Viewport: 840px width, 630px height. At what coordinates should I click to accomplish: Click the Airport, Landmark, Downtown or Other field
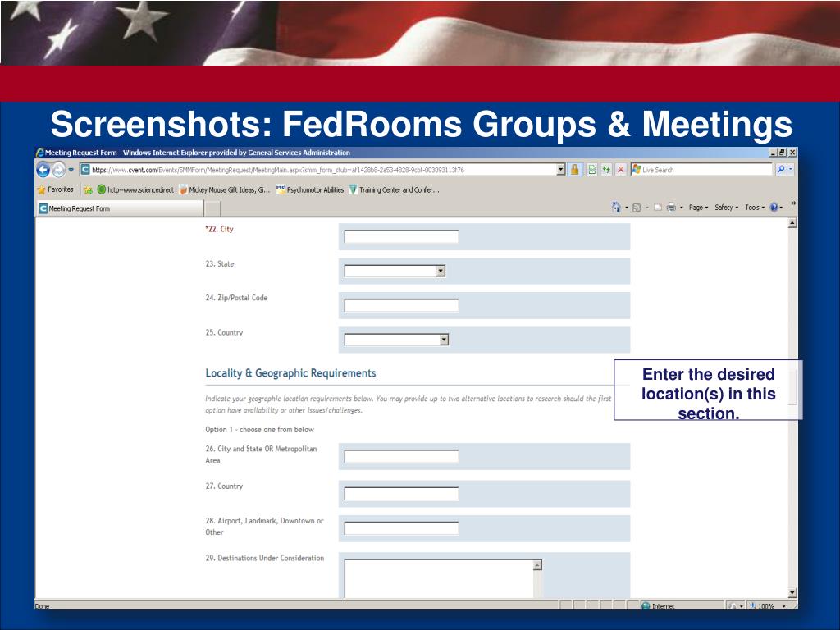pos(401,528)
